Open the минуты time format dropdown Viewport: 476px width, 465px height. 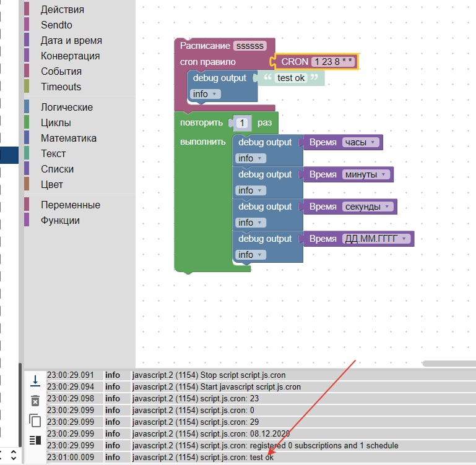(x=366, y=174)
